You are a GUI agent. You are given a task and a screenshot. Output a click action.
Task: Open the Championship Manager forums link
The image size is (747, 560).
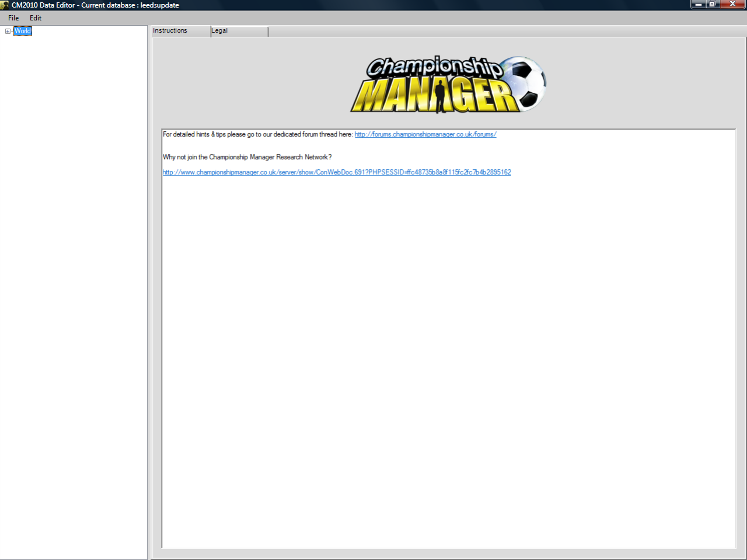(x=425, y=134)
